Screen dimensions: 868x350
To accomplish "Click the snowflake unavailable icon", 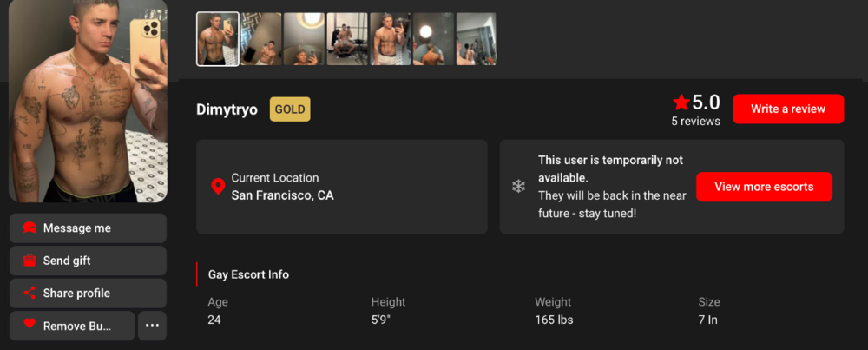I will [x=518, y=187].
